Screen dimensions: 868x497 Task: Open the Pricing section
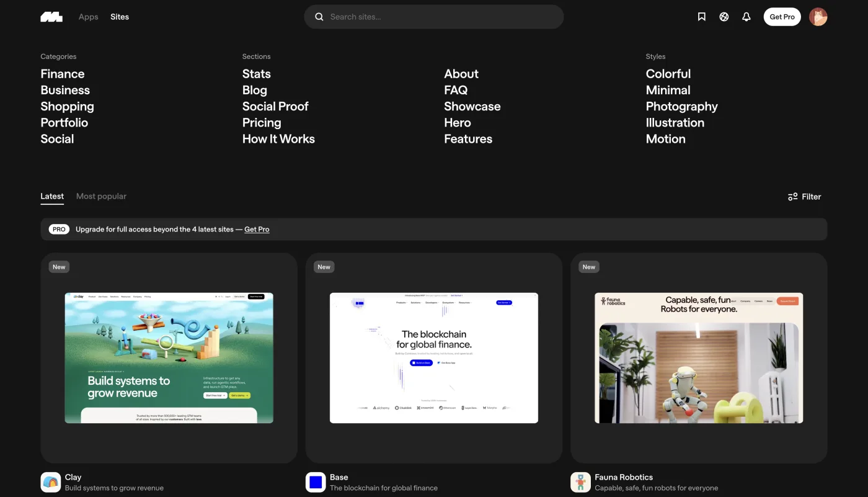point(262,123)
